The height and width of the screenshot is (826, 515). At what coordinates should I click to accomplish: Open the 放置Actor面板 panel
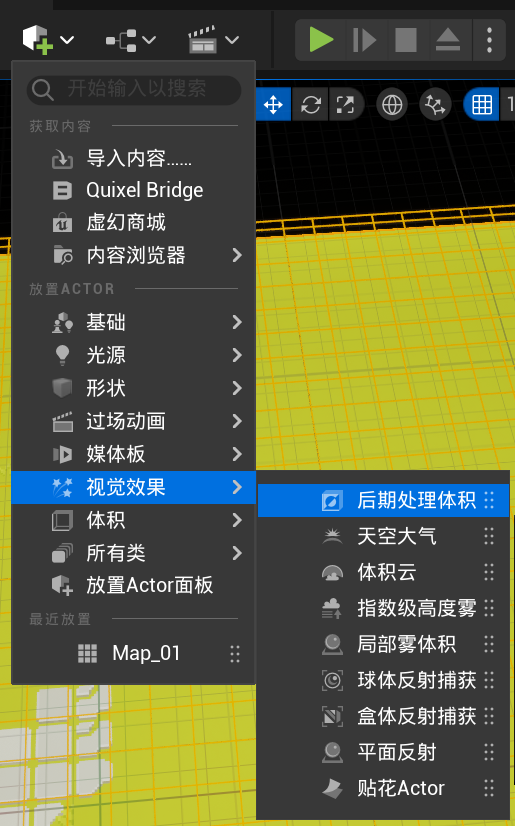click(133, 585)
